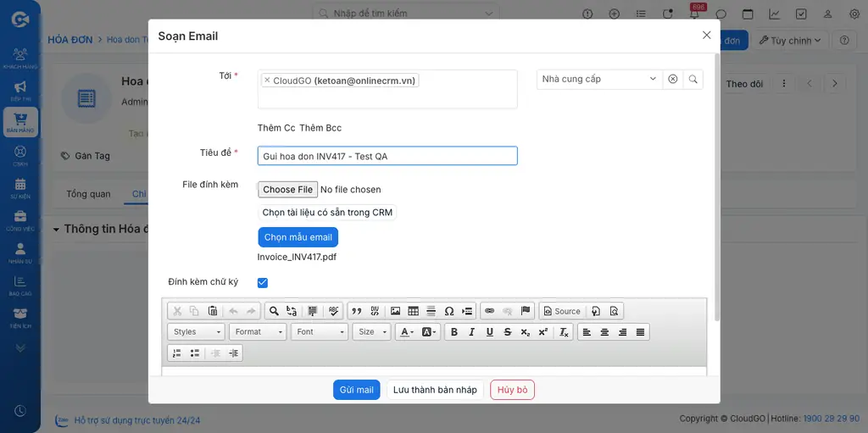868x433 pixels.
Task: Open the top search box dropdown arrow
Action: point(487,14)
